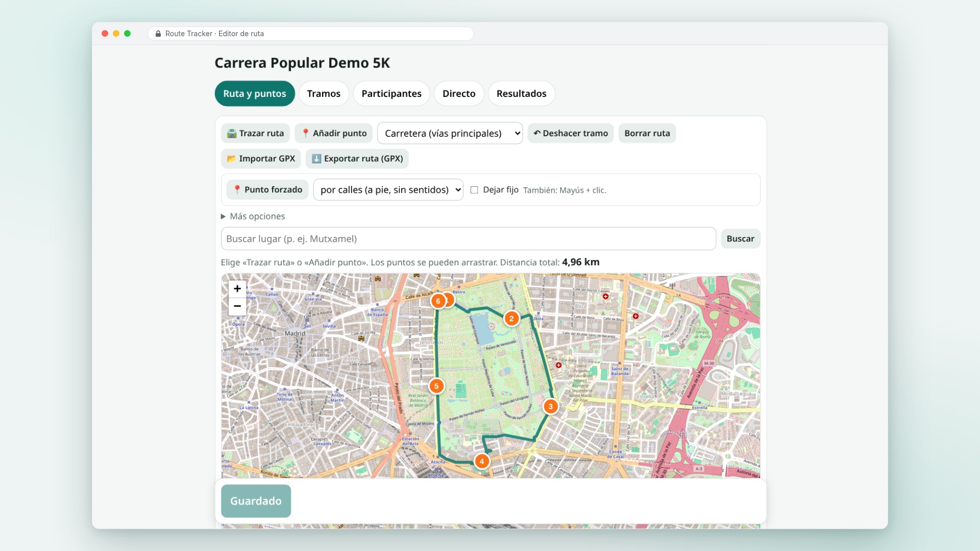Click the map zoom in plus icon
Viewport: 980px width, 551px height.
[x=237, y=289]
